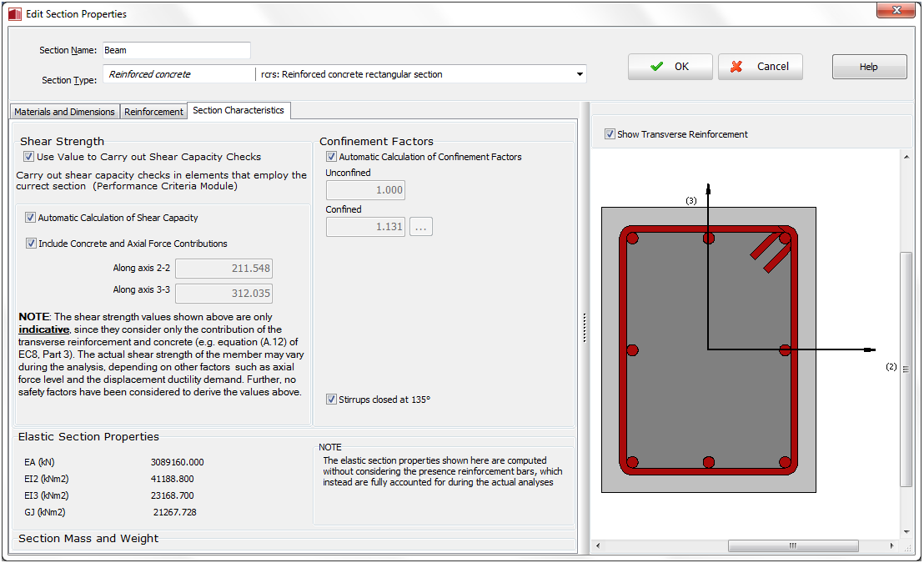Click the 135° stirrup hook in section drawing
924x563 pixels.
click(x=771, y=252)
